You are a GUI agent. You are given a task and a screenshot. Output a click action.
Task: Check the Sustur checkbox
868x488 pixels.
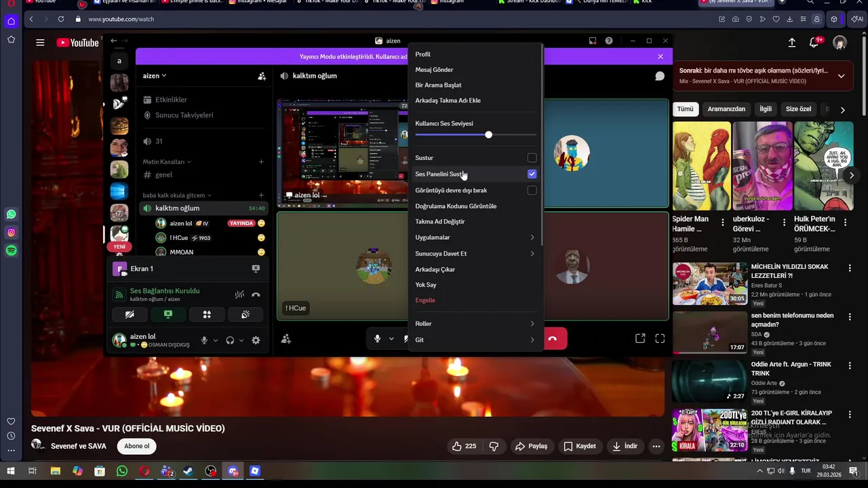tap(532, 158)
